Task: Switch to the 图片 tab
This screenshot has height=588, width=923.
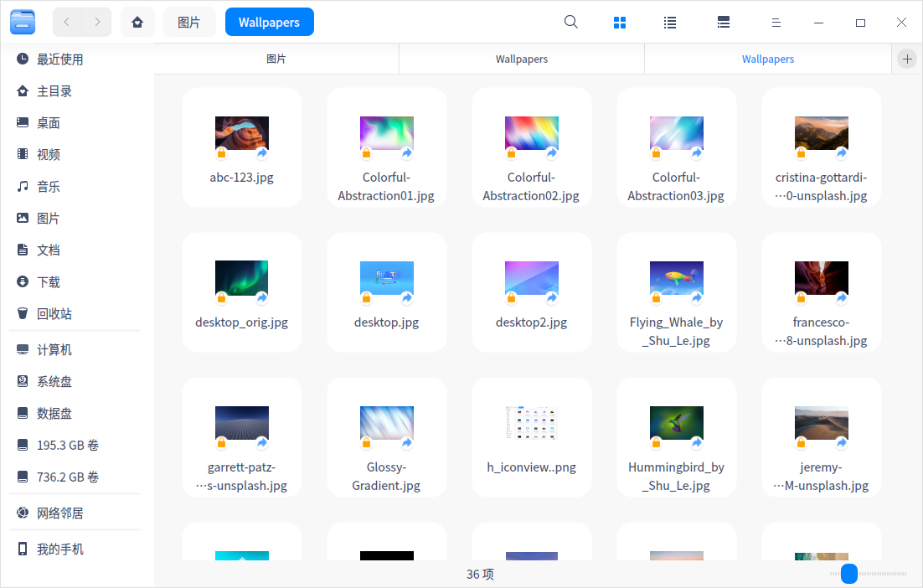Action: pyautogui.click(x=276, y=59)
